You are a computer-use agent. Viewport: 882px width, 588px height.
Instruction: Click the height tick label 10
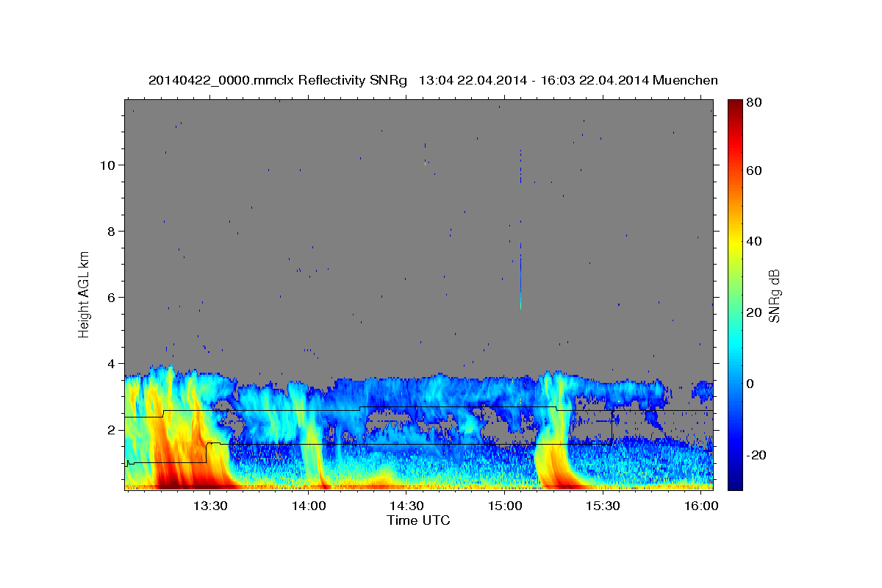[x=110, y=165]
